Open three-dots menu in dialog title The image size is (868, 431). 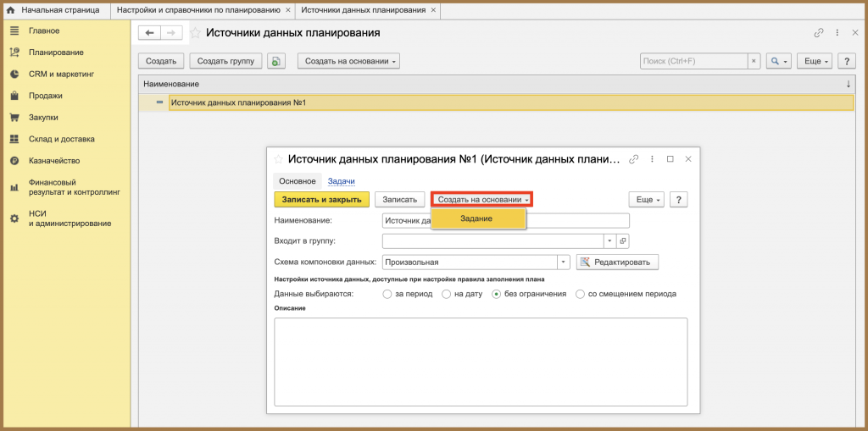tap(652, 159)
